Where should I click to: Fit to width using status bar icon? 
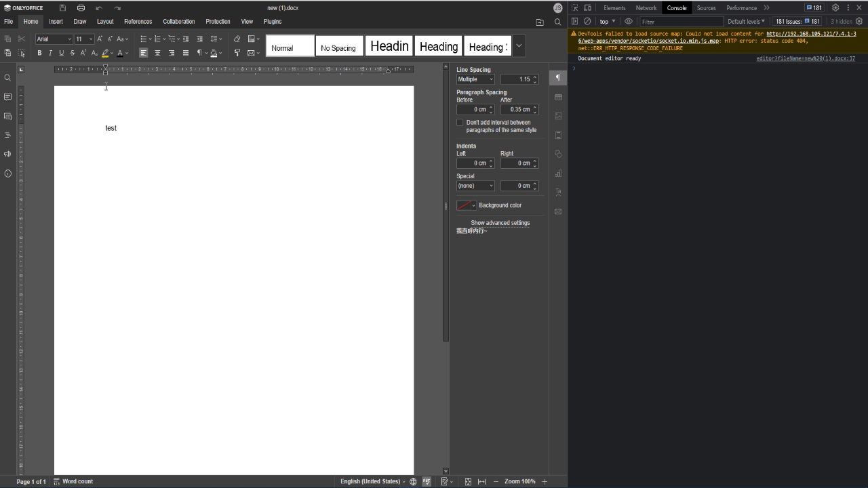[481, 481]
